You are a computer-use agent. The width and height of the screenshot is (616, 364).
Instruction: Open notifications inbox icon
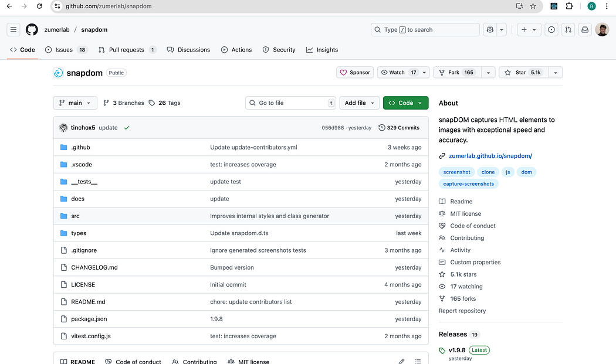[585, 29]
